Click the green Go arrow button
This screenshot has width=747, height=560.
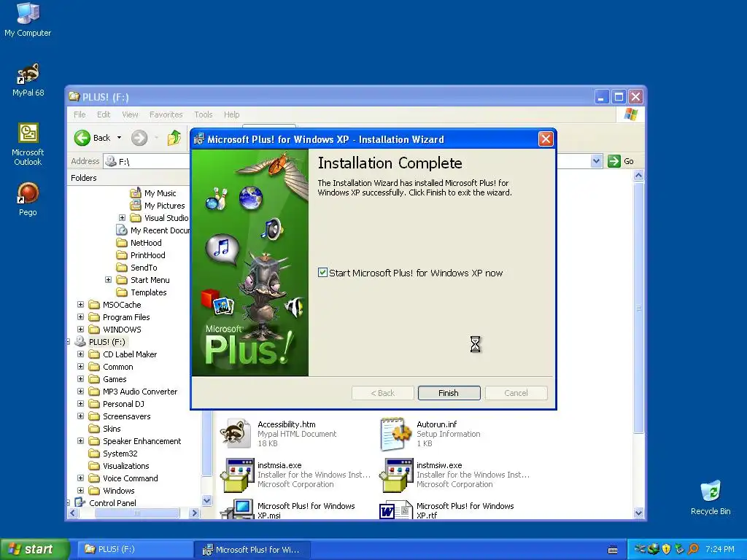coord(614,161)
